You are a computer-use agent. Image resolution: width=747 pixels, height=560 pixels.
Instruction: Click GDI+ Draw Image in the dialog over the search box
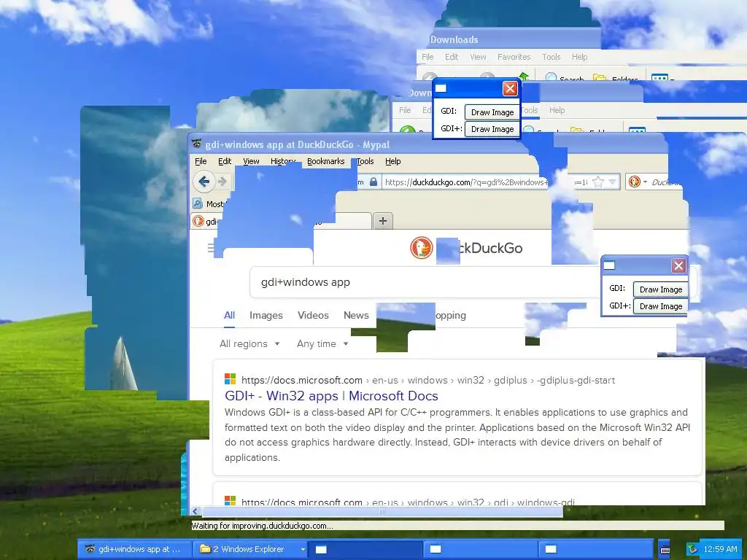click(661, 306)
